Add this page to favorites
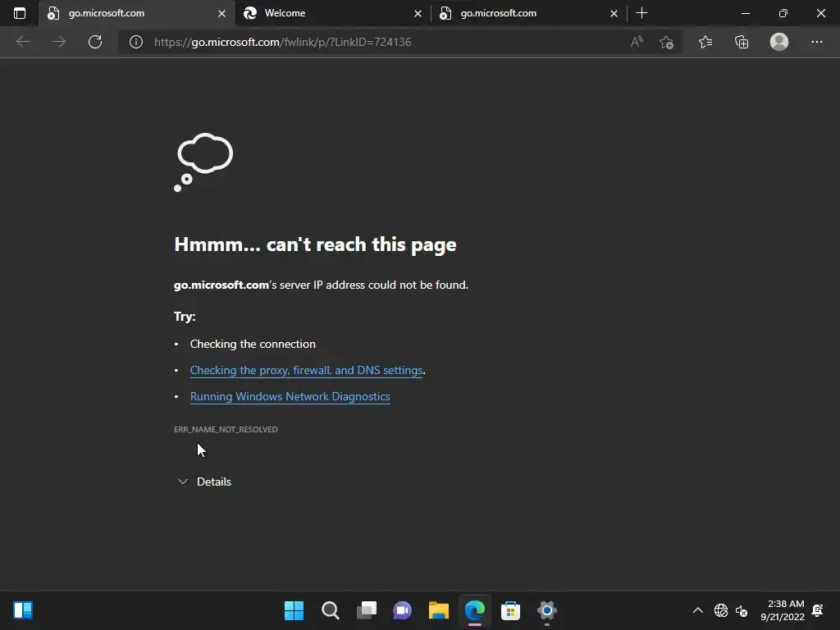840x630 pixels. click(x=666, y=42)
